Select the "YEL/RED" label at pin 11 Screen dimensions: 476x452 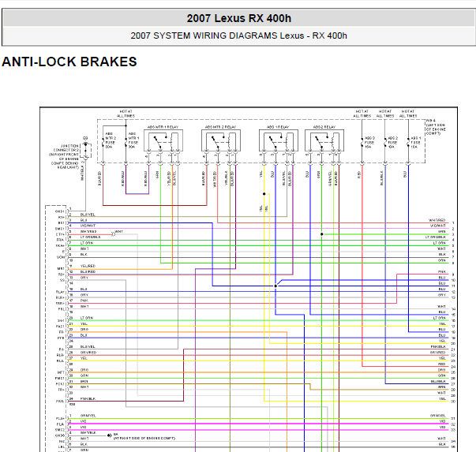coord(88,266)
